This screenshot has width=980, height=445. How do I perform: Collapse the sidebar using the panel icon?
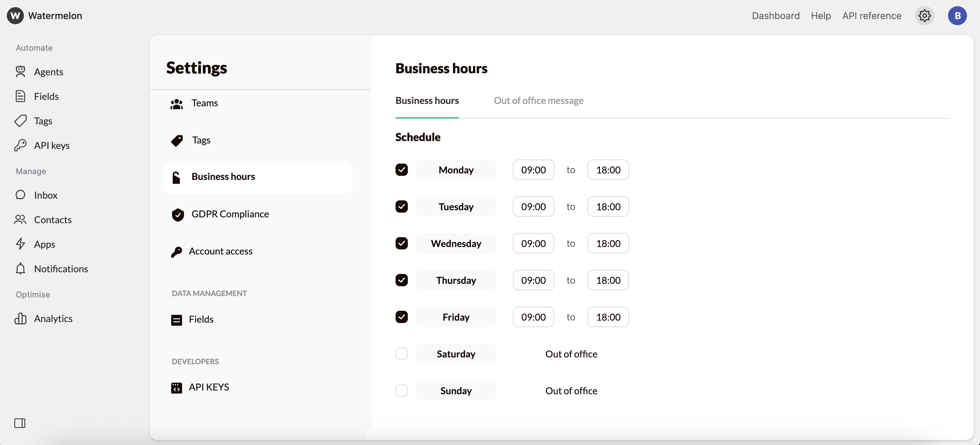point(20,423)
